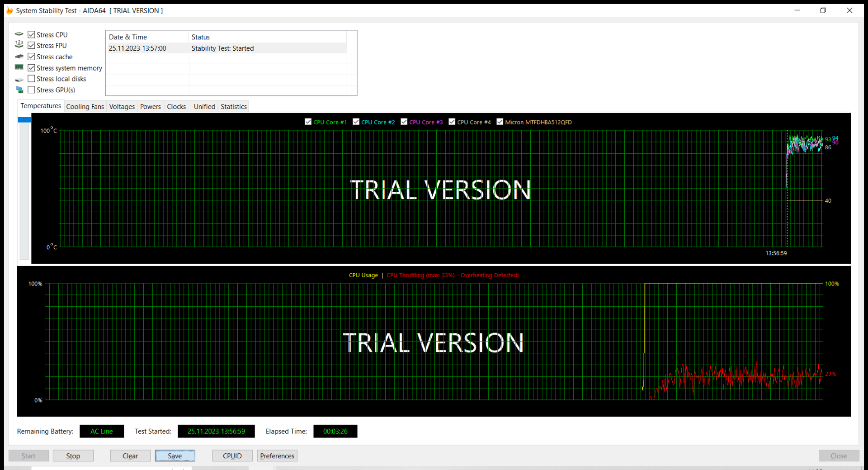Click the Elapsed Time value 00:03:26
The image size is (868, 470).
tap(335, 431)
